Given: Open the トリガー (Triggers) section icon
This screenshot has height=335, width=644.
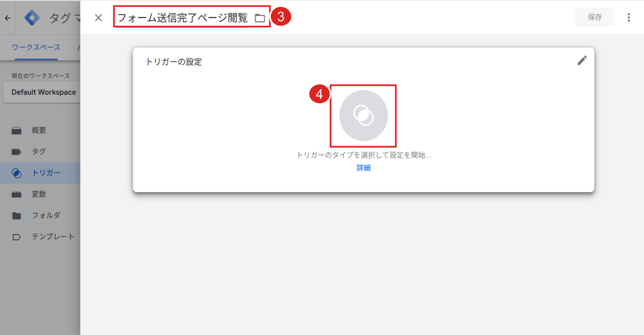Looking at the screenshot, I should point(17,173).
